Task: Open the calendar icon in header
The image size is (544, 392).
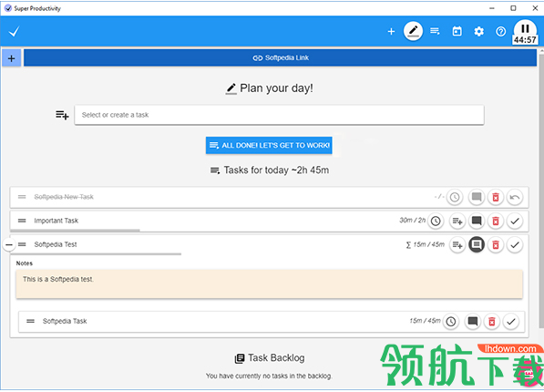Action: [457, 32]
